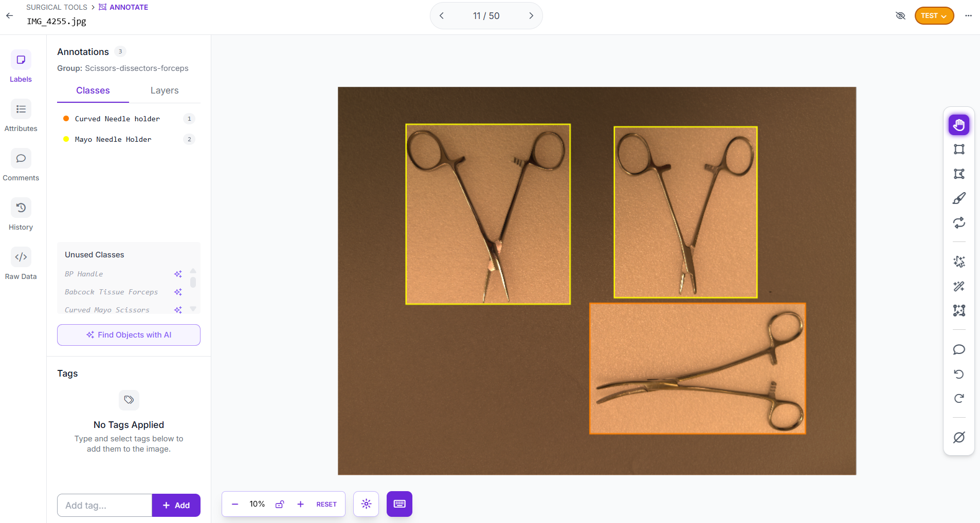Activate the hand pan tool

point(959,125)
